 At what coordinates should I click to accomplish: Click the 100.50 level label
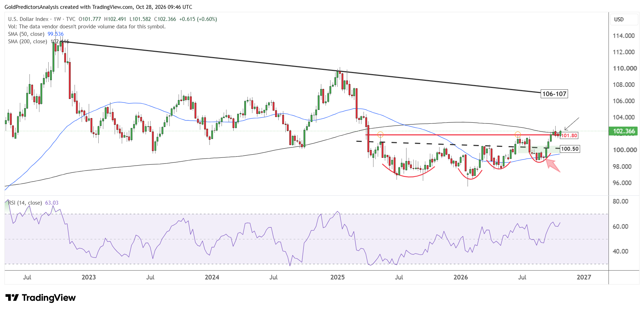570,149
